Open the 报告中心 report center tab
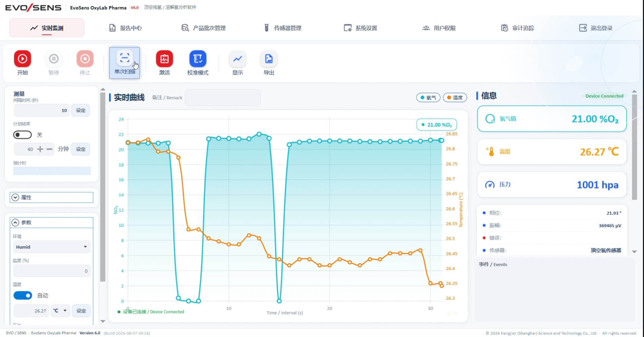The image size is (644, 337). 125,28
